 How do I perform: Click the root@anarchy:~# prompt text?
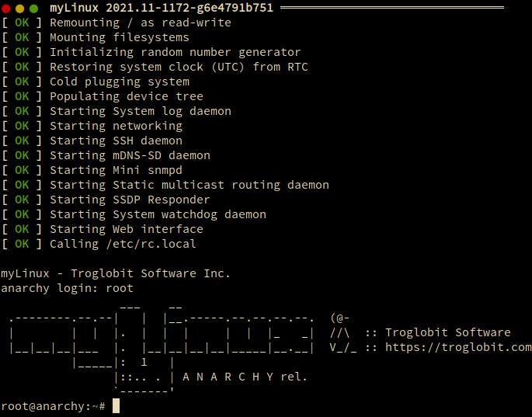click(x=53, y=406)
